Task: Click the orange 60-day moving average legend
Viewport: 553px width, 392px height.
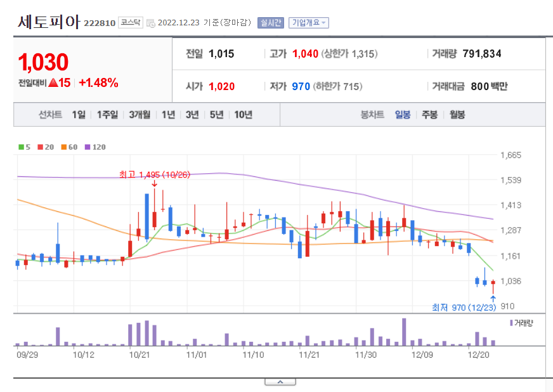Action: click(x=69, y=147)
